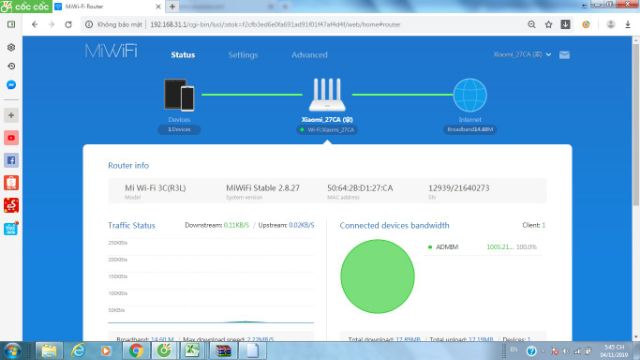
Task: Open the Windows Start button
Action: click(x=12, y=351)
